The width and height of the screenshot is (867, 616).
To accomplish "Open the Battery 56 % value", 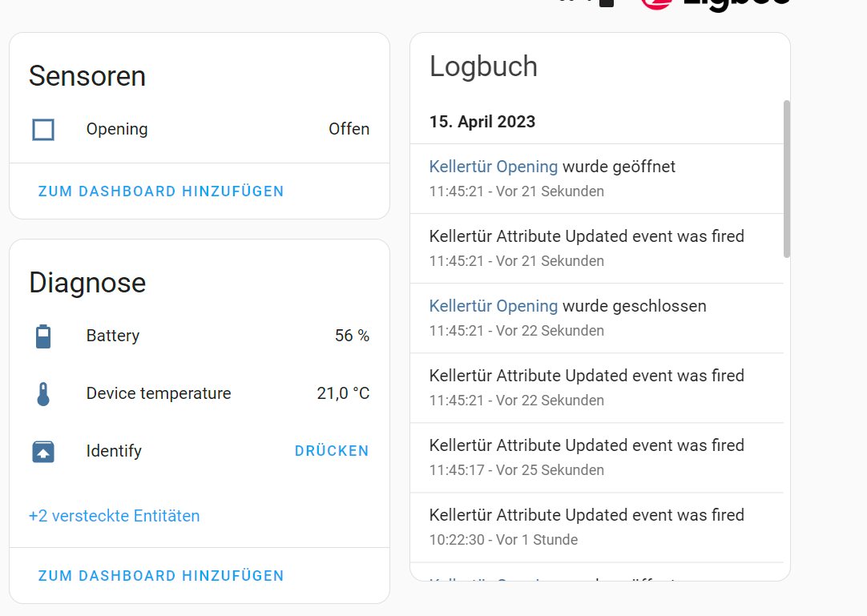I will (352, 336).
